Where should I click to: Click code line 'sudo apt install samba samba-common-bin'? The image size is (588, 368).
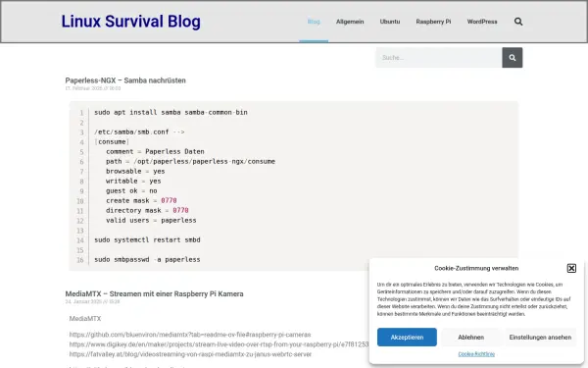(171, 112)
